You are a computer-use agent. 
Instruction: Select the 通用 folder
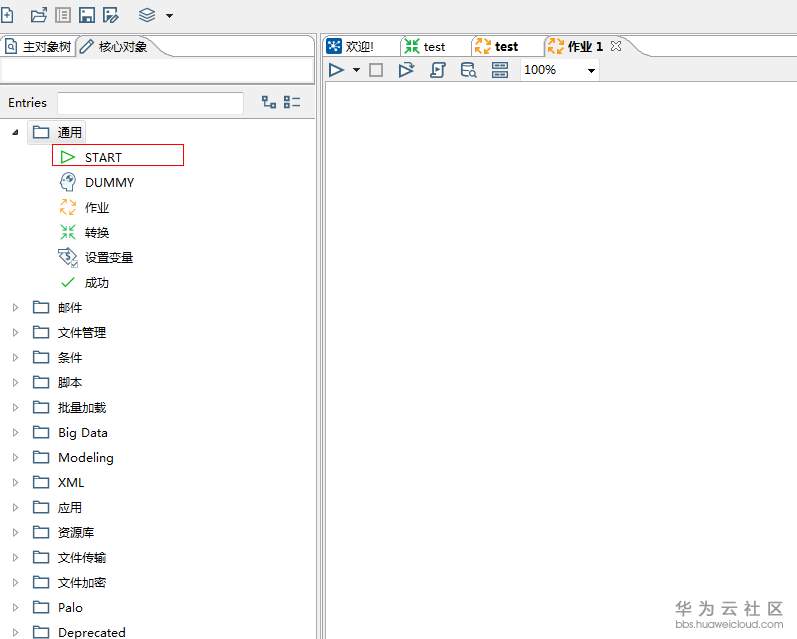(57, 133)
